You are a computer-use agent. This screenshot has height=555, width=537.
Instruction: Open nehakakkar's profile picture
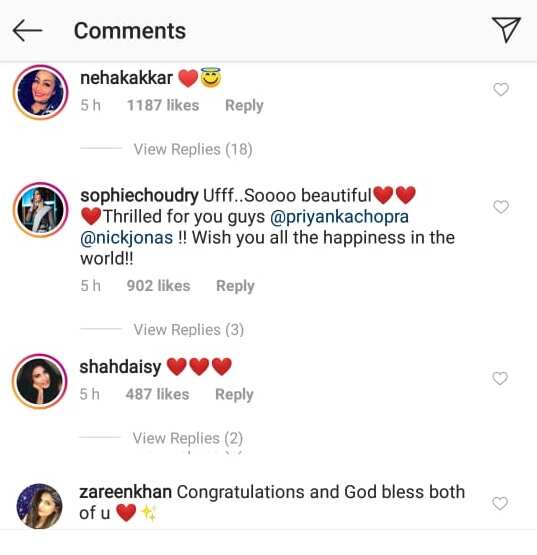[41, 92]
